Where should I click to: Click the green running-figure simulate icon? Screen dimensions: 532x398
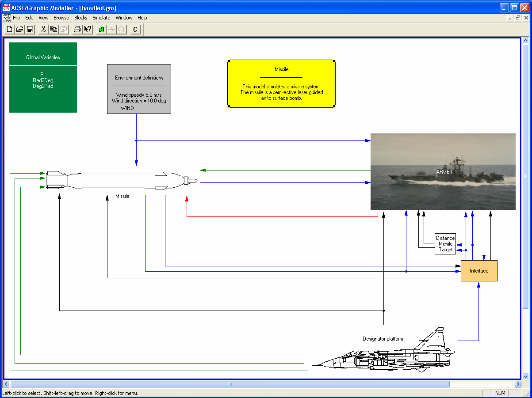[101, 30]
